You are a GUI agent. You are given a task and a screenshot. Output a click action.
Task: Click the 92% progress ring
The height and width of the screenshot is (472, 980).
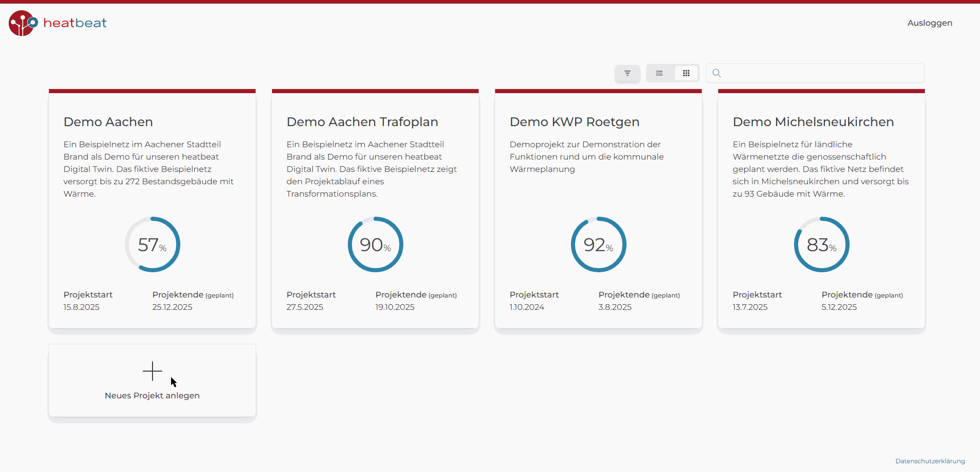pyautogui.click(x=599, y=244)
